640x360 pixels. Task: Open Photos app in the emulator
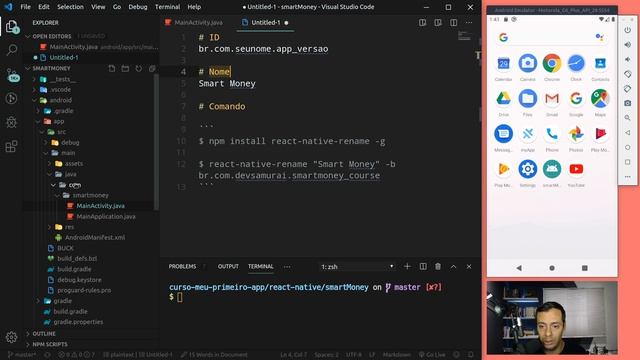pyautogui.click(x=576, y=134)
